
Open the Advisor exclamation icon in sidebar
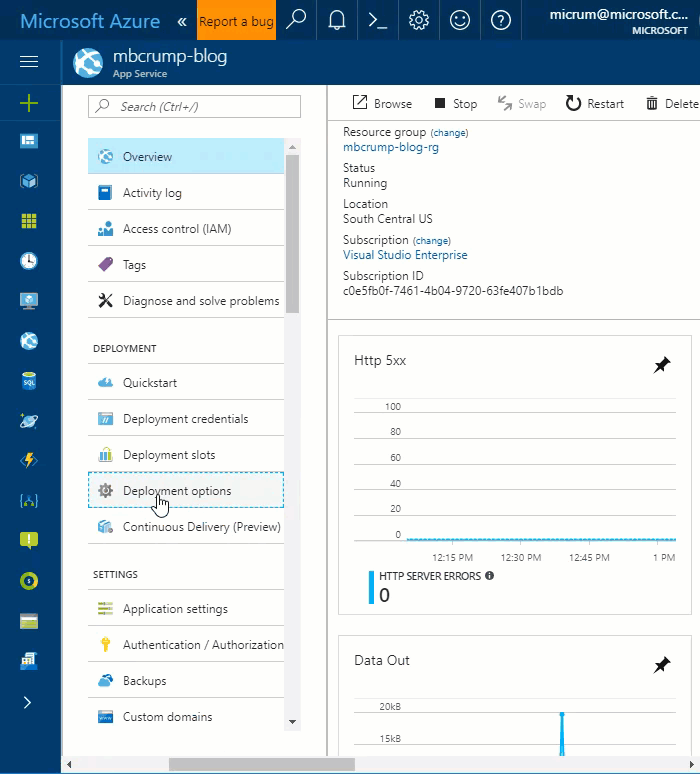point(29,541)
